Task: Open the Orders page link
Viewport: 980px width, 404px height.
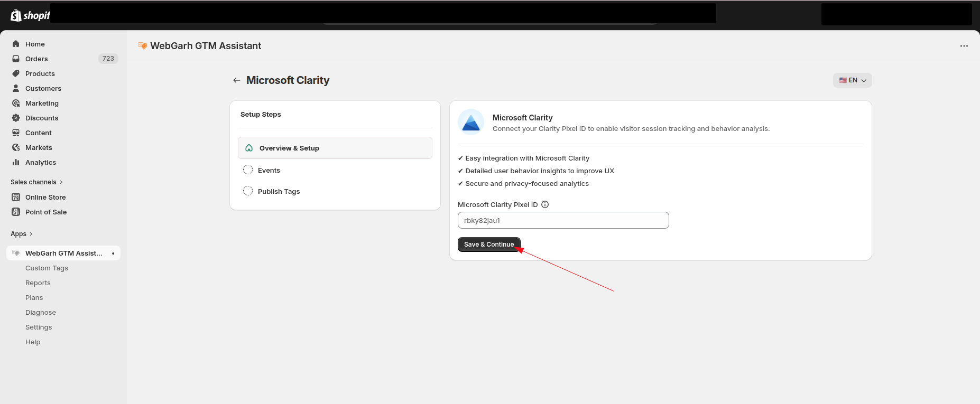Action: [x=36, y=59]
